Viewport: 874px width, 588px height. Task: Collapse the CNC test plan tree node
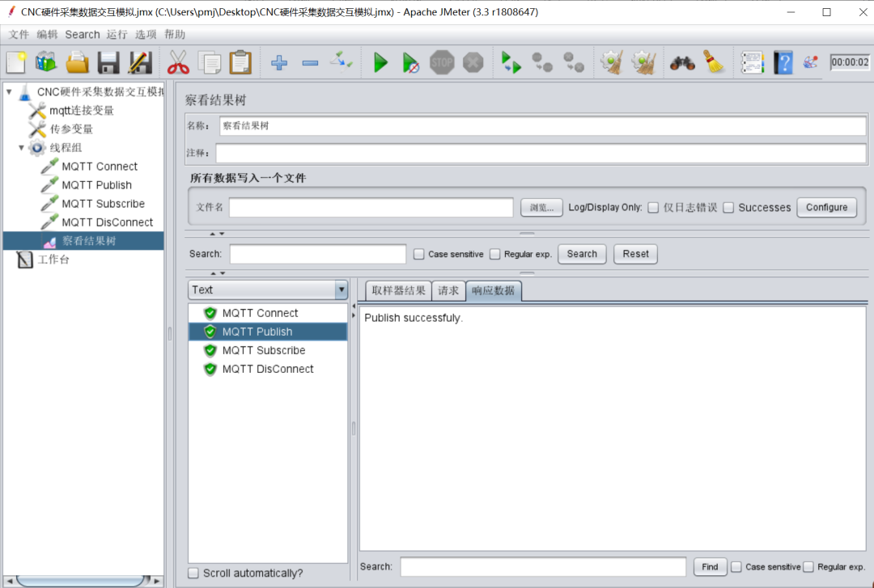pos(9,91)
